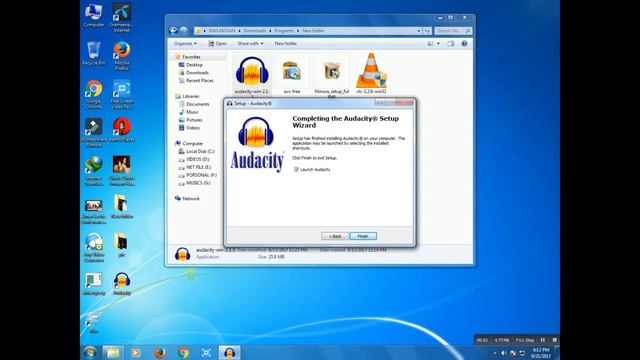This screenshot has width=640, height=360.
Task: Open Explorer help question mark icon
Action: (464, 43)
